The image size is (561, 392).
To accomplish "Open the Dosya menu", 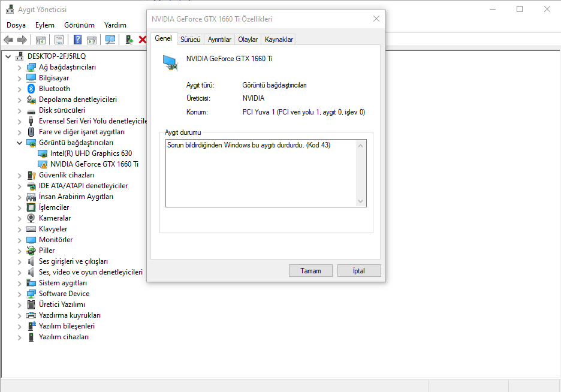I will point(16,25).
